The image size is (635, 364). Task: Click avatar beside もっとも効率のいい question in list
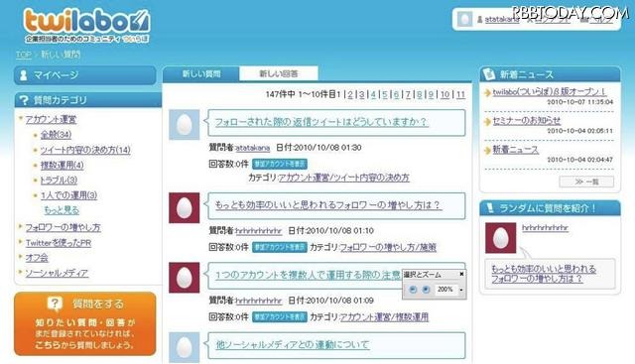(x=185, y=208)
